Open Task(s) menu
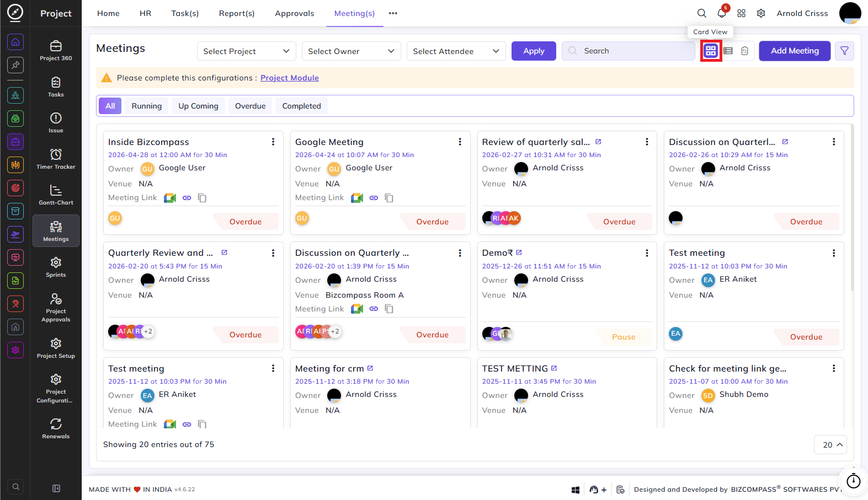The height and width of the screenshot is (500, 868). (x=185, y=13)
